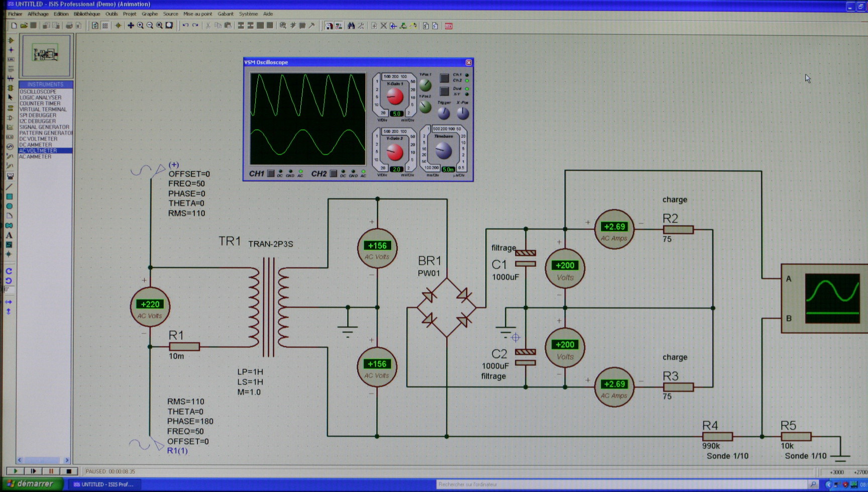The height and width of the screenshot is (492, 868).
Task: Pick SIGNAL GENERATOR from the instruments list
Action: [44, 127]
